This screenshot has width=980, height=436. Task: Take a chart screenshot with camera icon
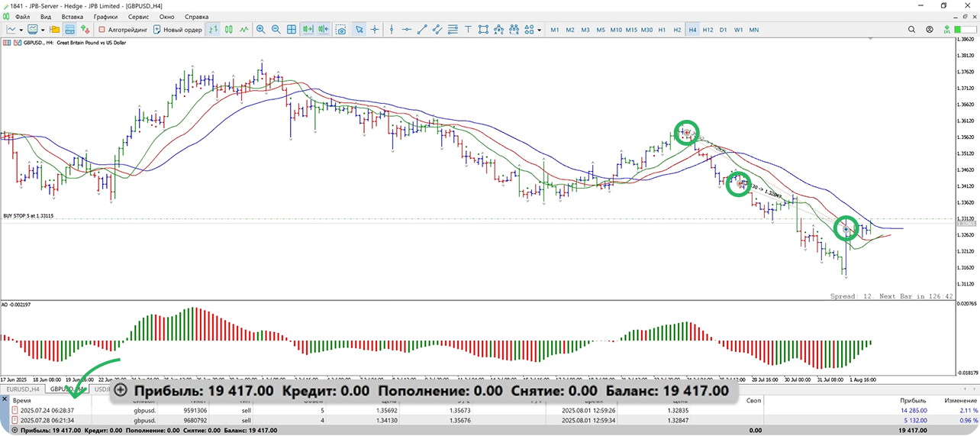tap(340, 30)
